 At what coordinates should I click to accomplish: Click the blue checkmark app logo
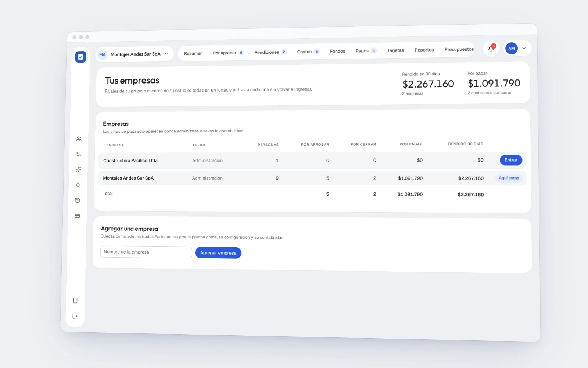tap(80, 57)
